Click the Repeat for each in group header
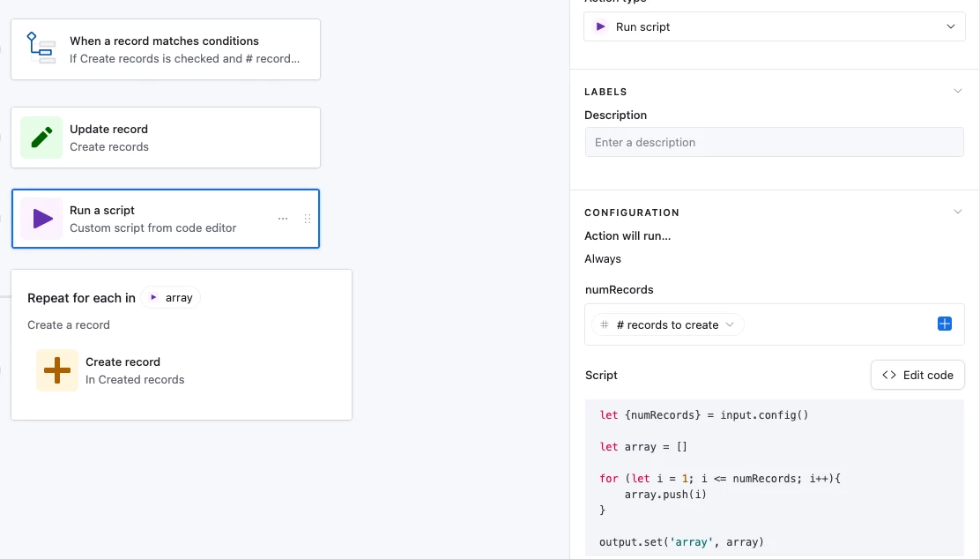Viewport: 980px width, 559px height. click(81, 298)
